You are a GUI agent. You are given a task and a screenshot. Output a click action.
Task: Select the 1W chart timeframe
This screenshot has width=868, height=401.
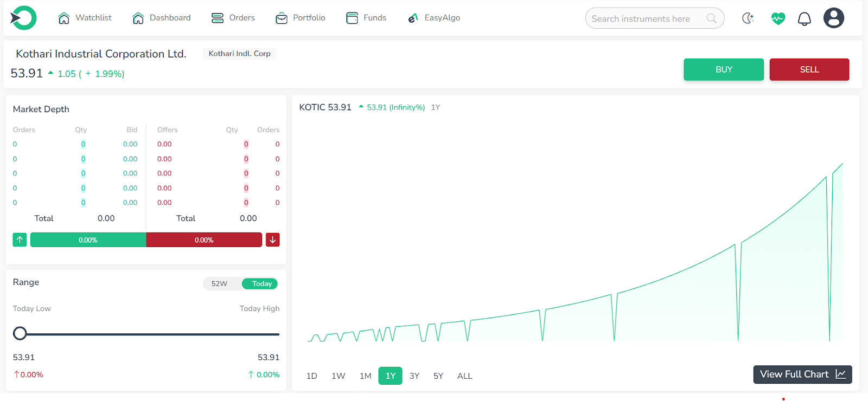(x=339, y=376)
